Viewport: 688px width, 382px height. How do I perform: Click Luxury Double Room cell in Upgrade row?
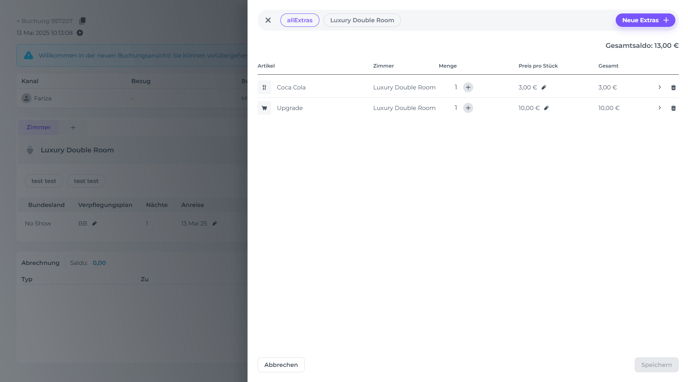click(x=404, y=108)
